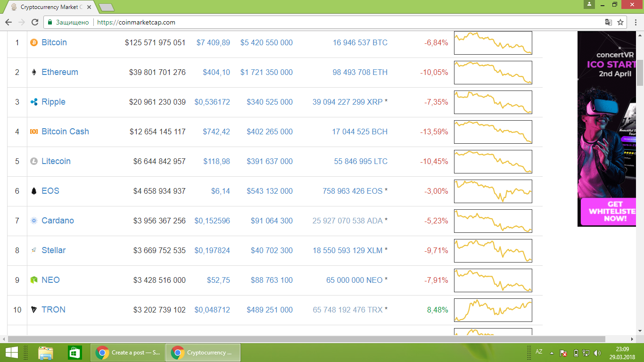The height and width of the screenshot is (362, 644).
Task: Go back with browser back arrow
Action: click(x=8, y=22)
